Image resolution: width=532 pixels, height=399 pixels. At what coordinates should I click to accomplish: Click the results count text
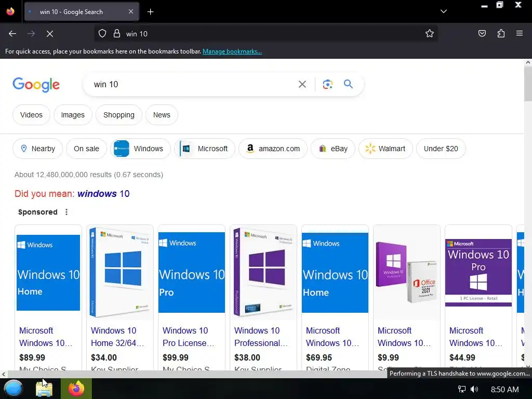tap(88, 175)
